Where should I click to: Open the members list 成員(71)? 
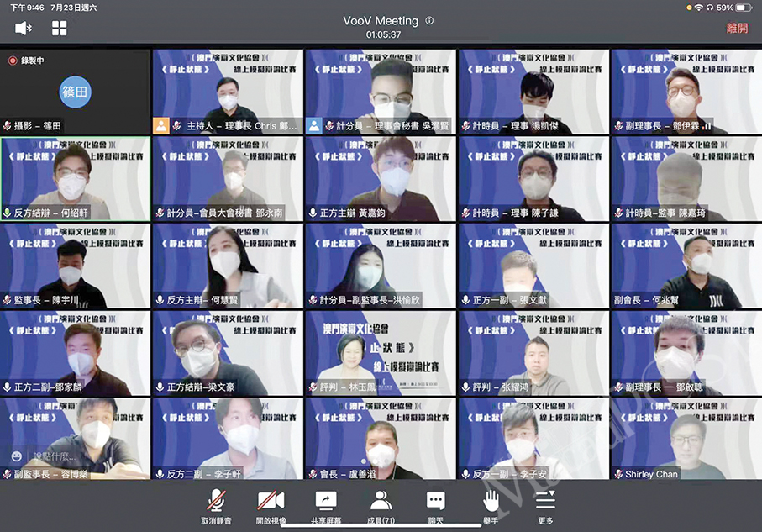381,507
